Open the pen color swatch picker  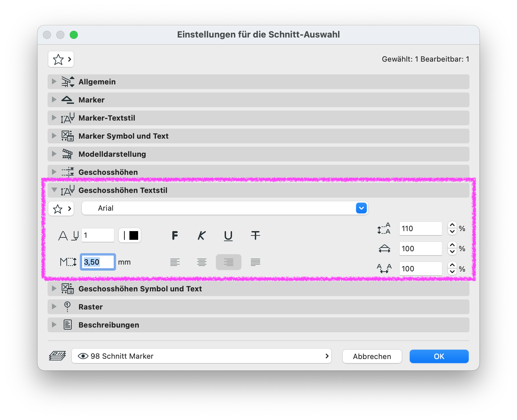tap(130, 235)
